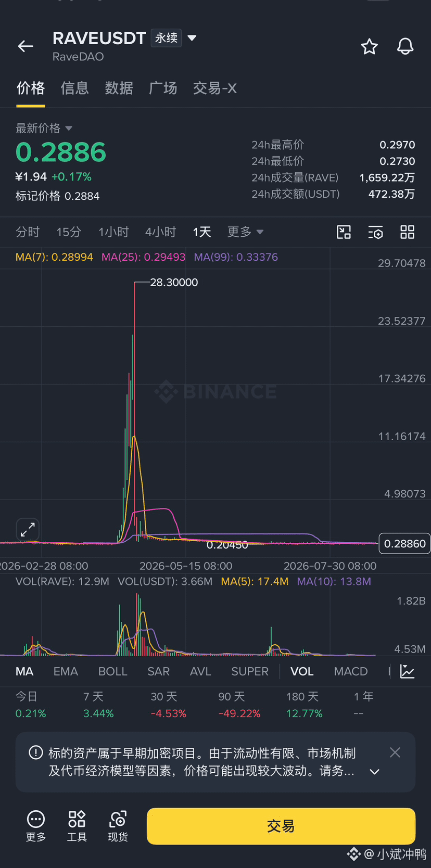The height and width of the screenshot is (868, 431).
Task: Open the 更多 timeframe dropdown
Action: [x=245, y=232]
